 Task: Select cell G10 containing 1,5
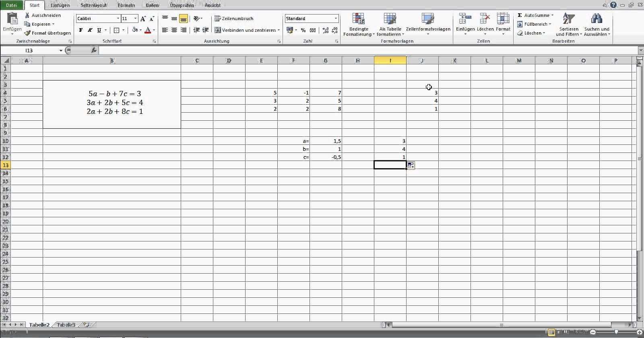click(326, 141)
